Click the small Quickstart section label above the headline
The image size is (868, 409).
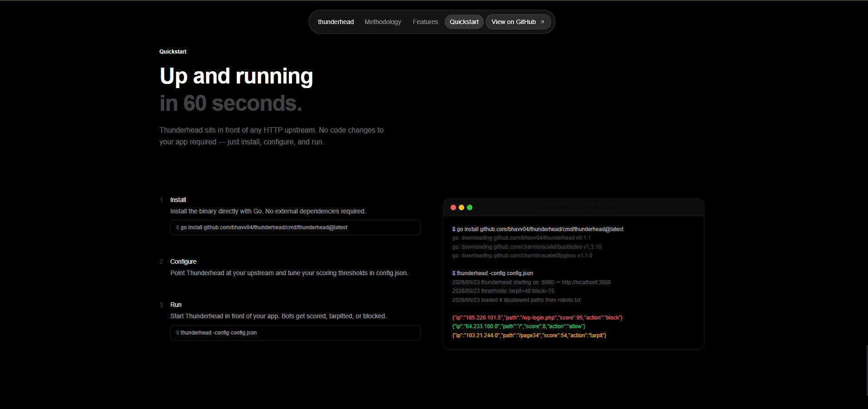[x=173, y=52]
